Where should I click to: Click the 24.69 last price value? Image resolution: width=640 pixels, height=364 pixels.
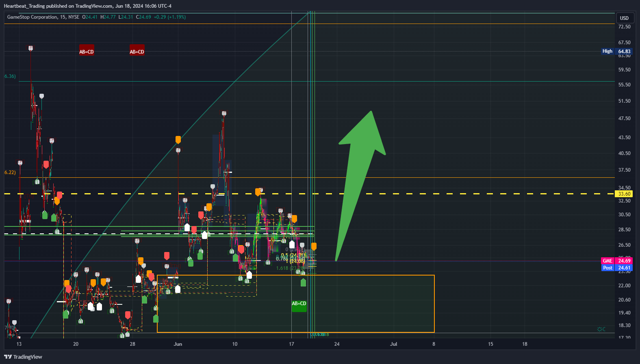(x=624, y=261)
